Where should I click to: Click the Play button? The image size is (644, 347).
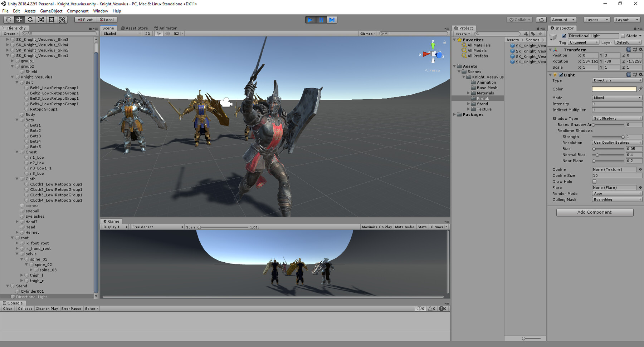310,20
